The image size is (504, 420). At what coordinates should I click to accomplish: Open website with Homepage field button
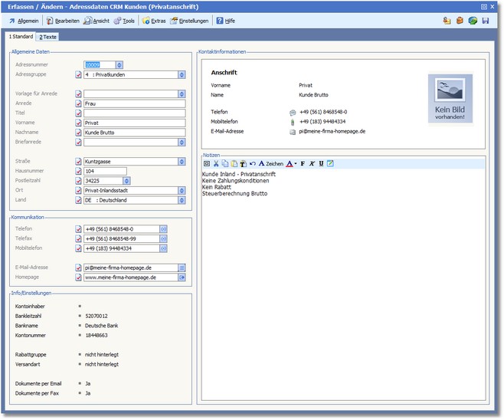click(x=182, y=277)
